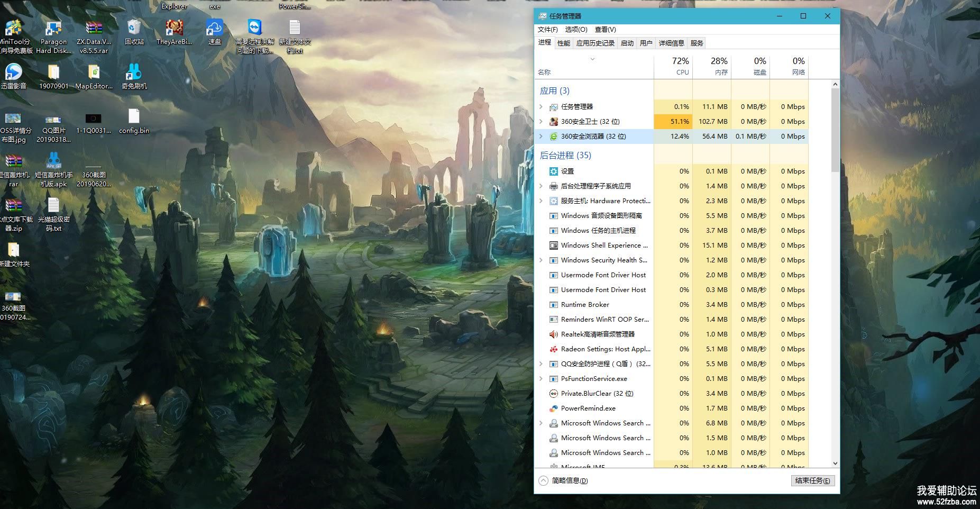The image size is (980, 509).
Task: Switch to the 服务 tab
Action: [x=697, y=43]
